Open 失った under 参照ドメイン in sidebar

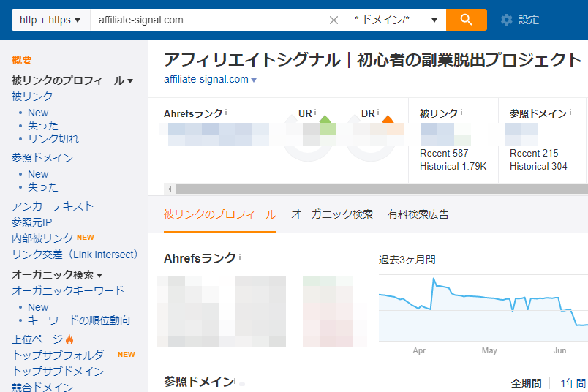43,187
